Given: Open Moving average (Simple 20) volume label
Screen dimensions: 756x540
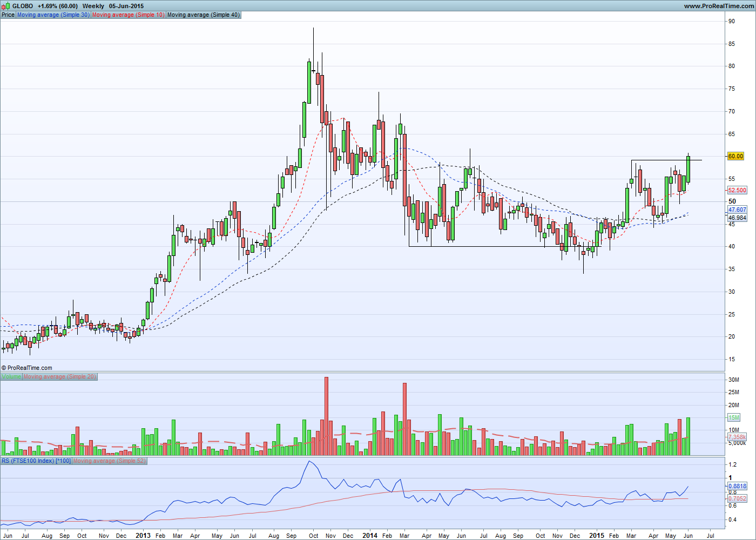Looking at the screenshot, I should [x=60, y=376].
